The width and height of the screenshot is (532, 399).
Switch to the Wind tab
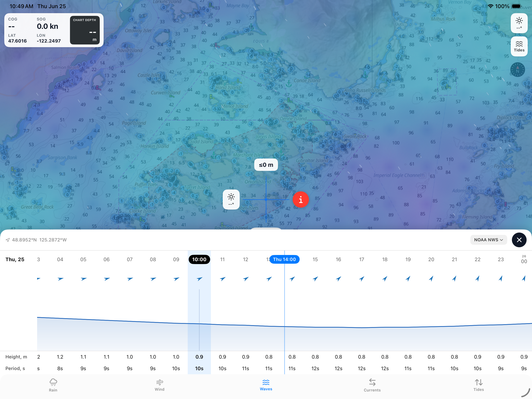[x=159, y=385]
